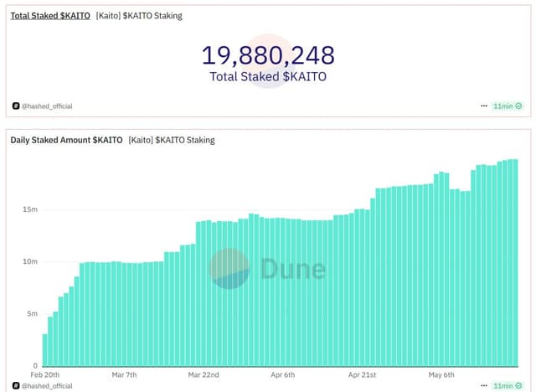Screen dimensions: 536x392
Task: Open three-dot menu in top panel
Action: coord(484,106)
